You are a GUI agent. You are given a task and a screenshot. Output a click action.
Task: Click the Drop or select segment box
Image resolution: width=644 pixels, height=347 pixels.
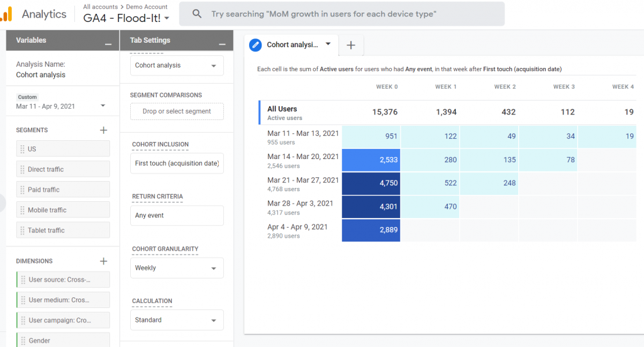[177, 111]
